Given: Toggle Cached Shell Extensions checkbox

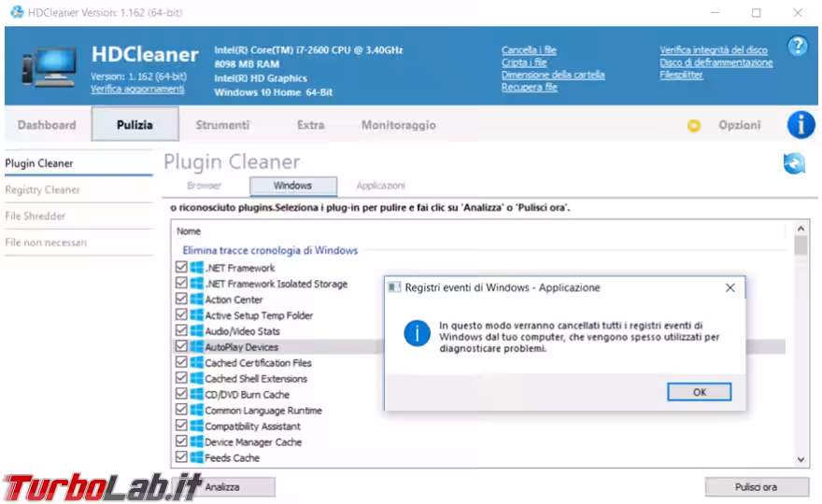Looking at the screenshot, I should pos(181,378).
